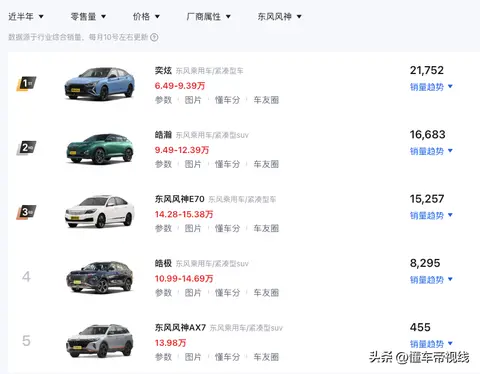Click the 10.99-14.69万 price of 皓极
Viewport: 480px width, 374px height.
184,279
